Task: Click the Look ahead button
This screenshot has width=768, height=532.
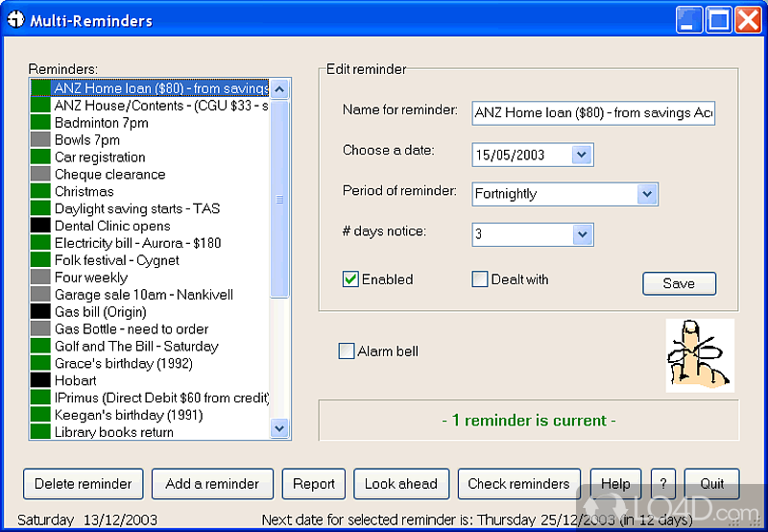Action: click(401, 484)
